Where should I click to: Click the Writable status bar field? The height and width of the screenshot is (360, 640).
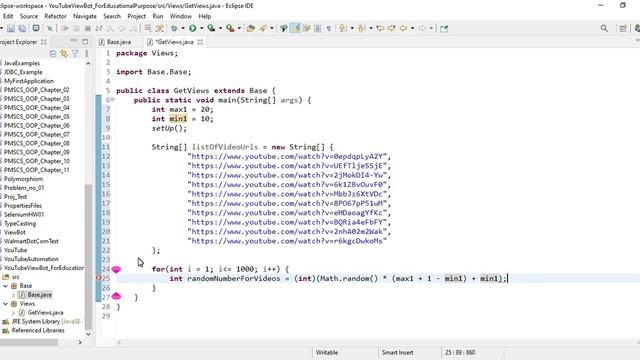[327, 352]
